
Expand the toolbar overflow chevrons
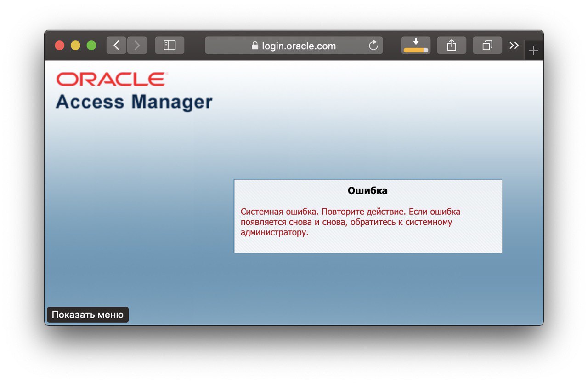[514, 46]
